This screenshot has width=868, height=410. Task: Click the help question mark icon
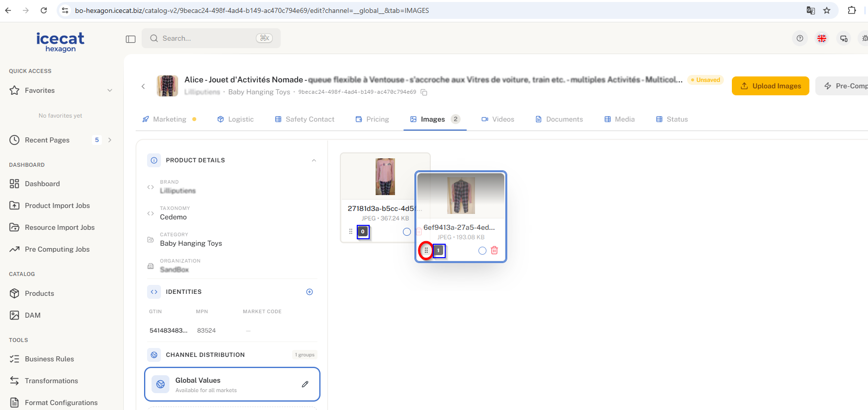coord(799,38)
